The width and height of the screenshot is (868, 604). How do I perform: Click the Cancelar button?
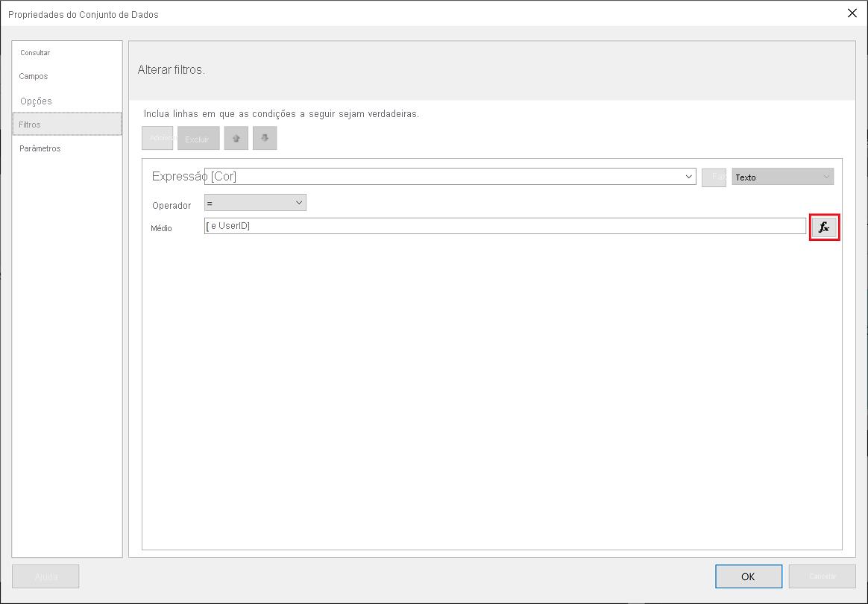click(821, 576)
